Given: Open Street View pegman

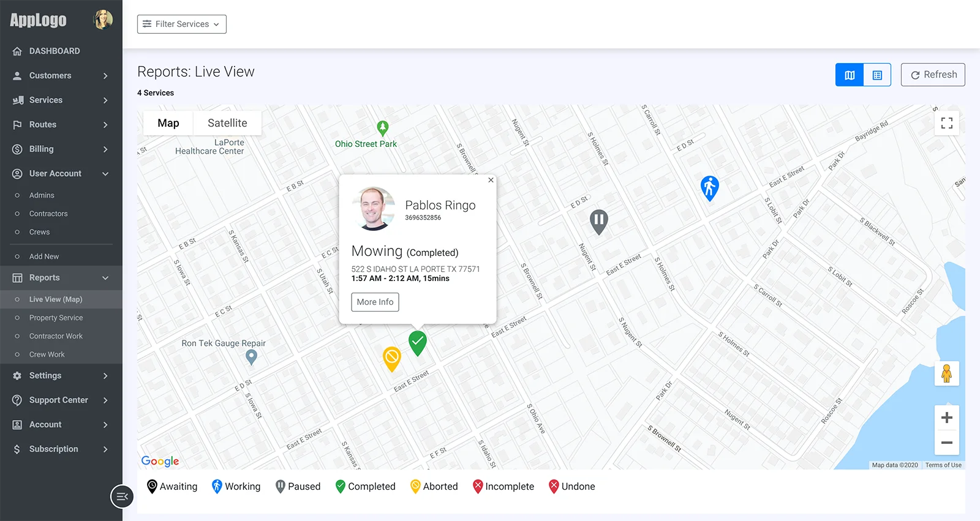Looking at the screenshot, I should point(946,373).
